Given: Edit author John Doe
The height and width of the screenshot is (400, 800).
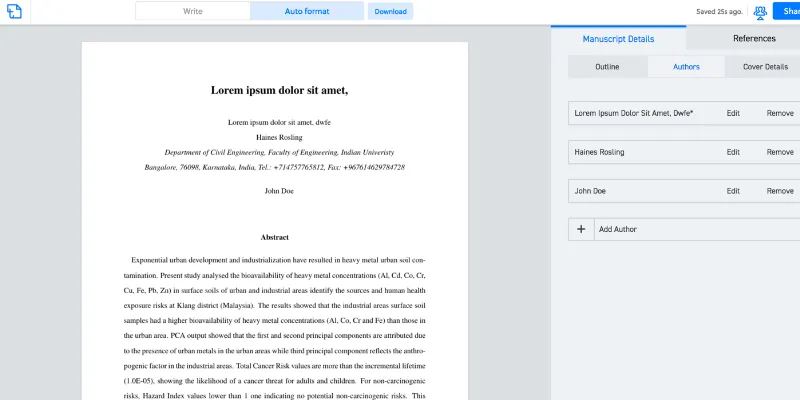Looking at the screenshot, I should 733,191.
